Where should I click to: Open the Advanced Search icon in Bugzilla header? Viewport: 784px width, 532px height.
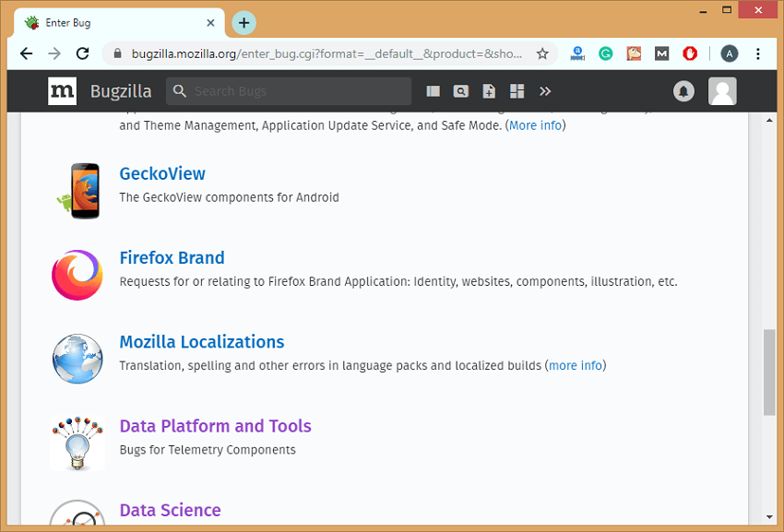click(x=461, y=91)
